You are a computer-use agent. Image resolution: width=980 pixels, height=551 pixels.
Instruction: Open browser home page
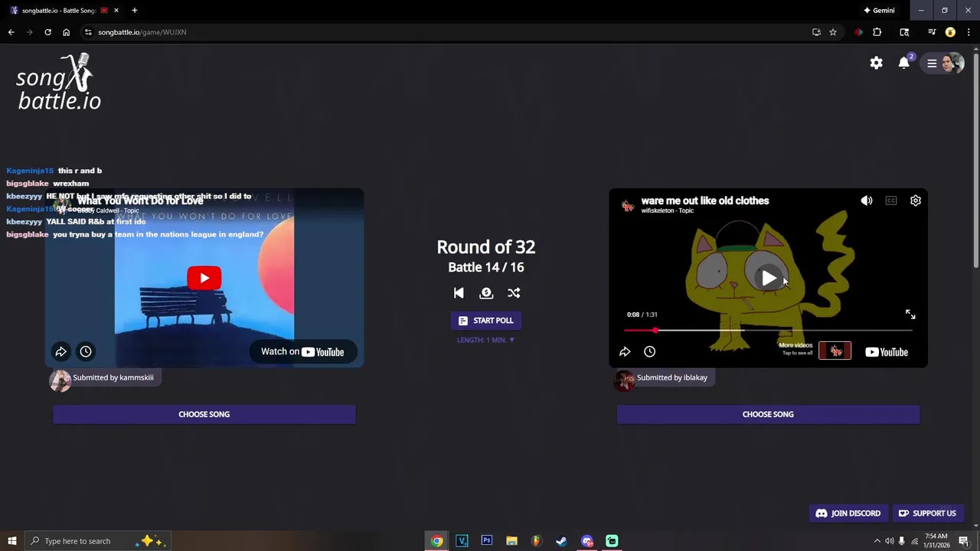[x=66, y=32]
